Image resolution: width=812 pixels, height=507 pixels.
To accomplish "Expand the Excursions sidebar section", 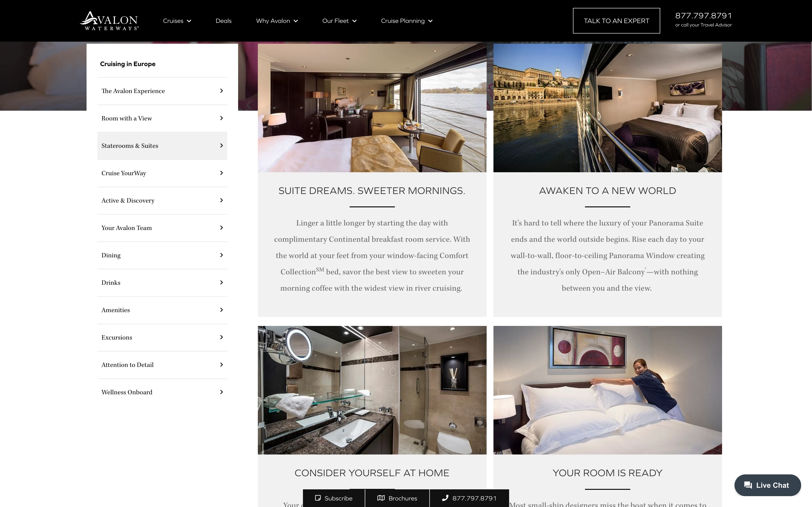I will pos(162,337).
